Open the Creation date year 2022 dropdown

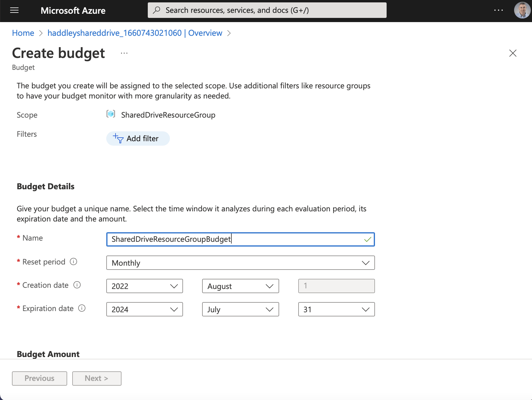click(144, 286)
